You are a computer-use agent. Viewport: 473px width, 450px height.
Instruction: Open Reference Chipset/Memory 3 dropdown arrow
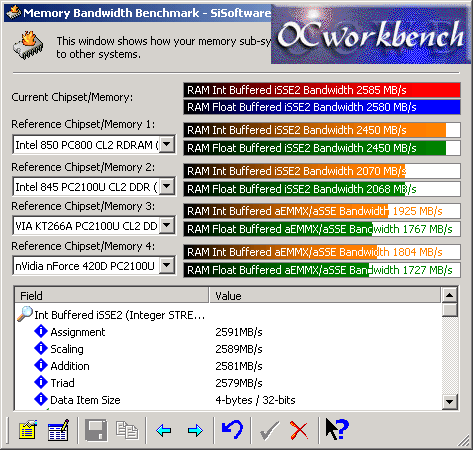click(x=167, y=225)
